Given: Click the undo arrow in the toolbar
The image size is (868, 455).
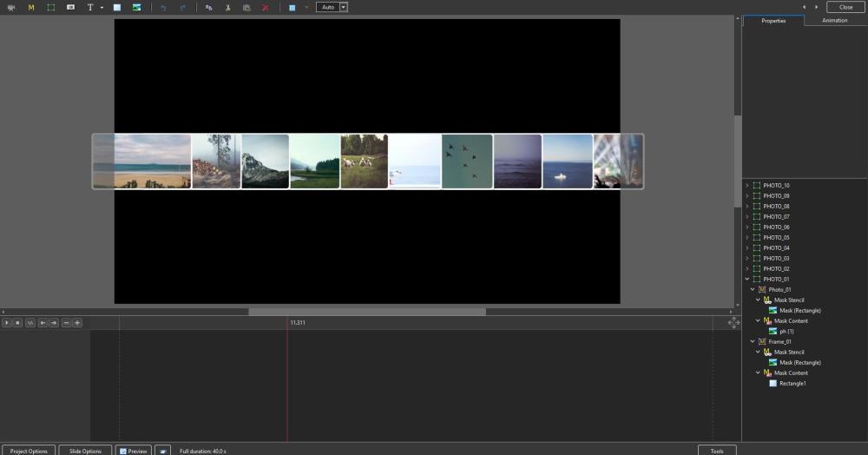Looking at the screenshot, I should pos(163,7).
